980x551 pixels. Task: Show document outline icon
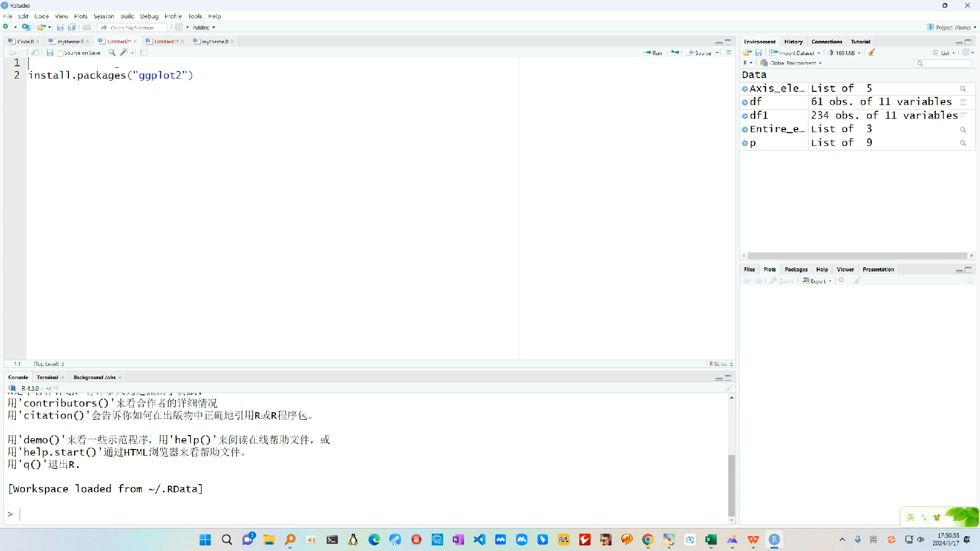tap(729, 53)
